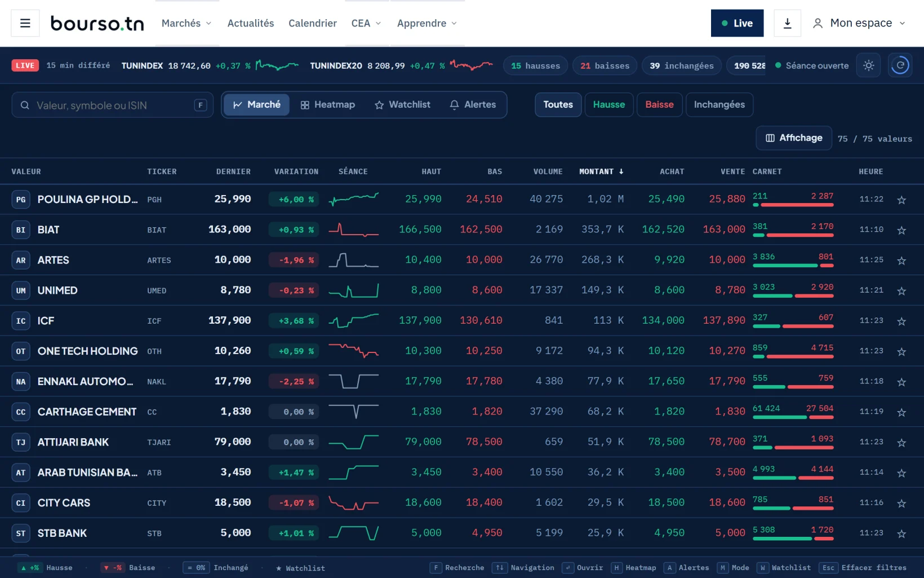The width and height of the screenshot is (924, 578).
Task: Switch to the Heatmap tab
Action: [x=328, y=105]
